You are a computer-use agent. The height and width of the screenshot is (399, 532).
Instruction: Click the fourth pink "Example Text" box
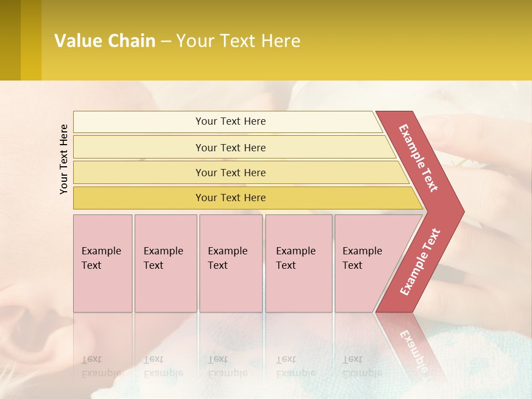coord(298,263)
